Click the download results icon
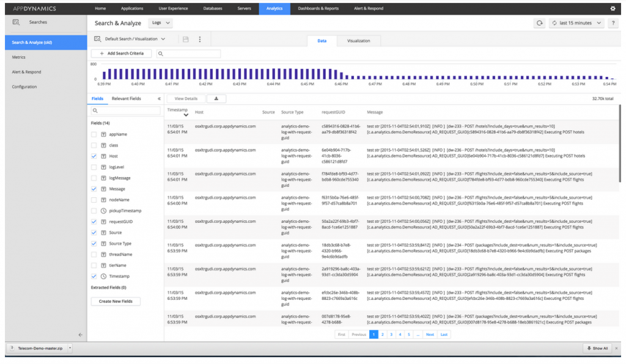Image resolution: width=626 pixels, height=364 pixels. pyautogui.click(x=216, y=98)
